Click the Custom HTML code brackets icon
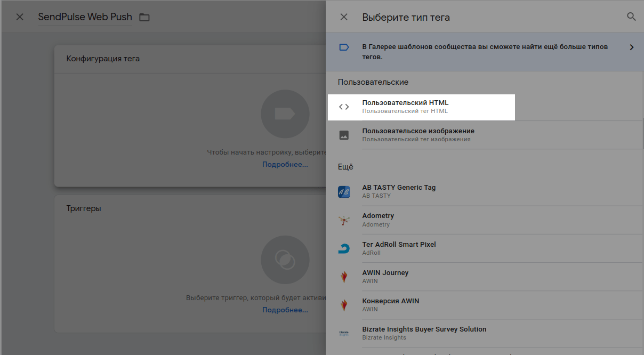Image resolution: width=644 pixels, height=355 pixels. click(344, 107)
